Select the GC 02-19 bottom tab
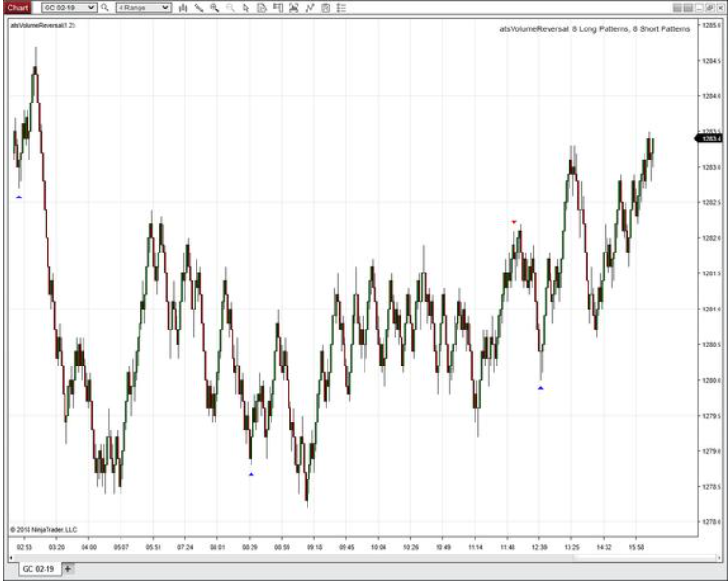The image size is (728, 582). [38, 568]
